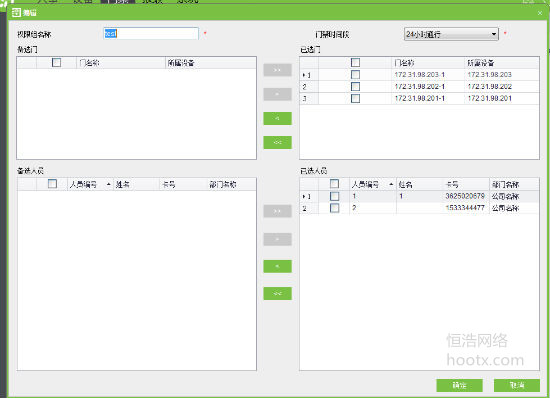Sort candidate personnel by the 人员编号 column header
Screen dimensions: 550x398
(x=90, y=184)
